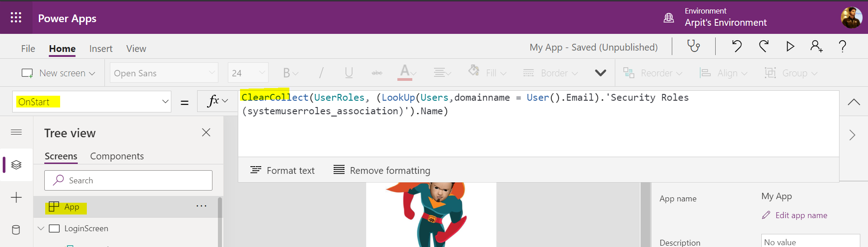Collapse the formula bar
868x247 pixels.
click(854, 102)
